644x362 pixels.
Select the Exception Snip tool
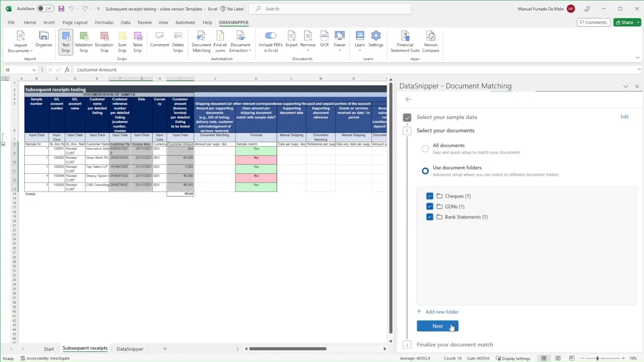pos(104,41)
